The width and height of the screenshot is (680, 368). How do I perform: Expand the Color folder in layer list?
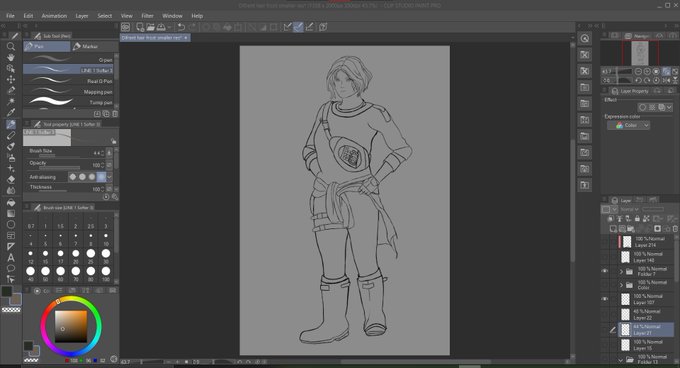pyautogui.click(x=621, y=285)
